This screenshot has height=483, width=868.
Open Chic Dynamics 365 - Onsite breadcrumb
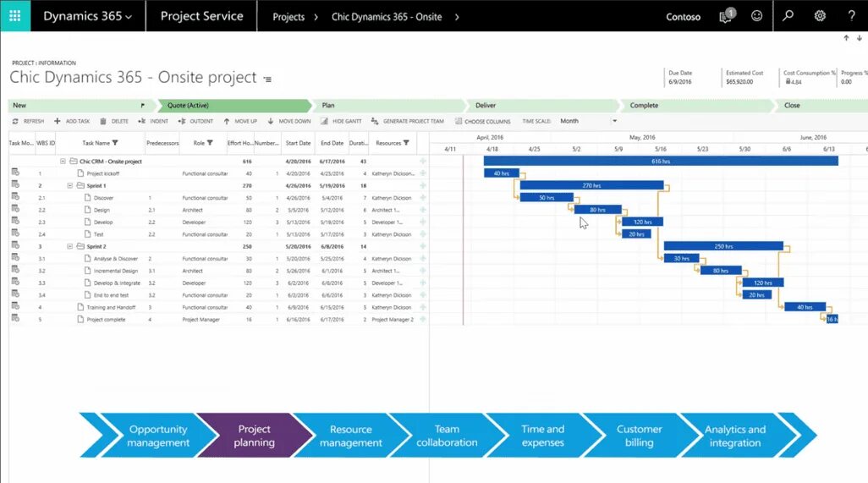(x=387, y=17)
